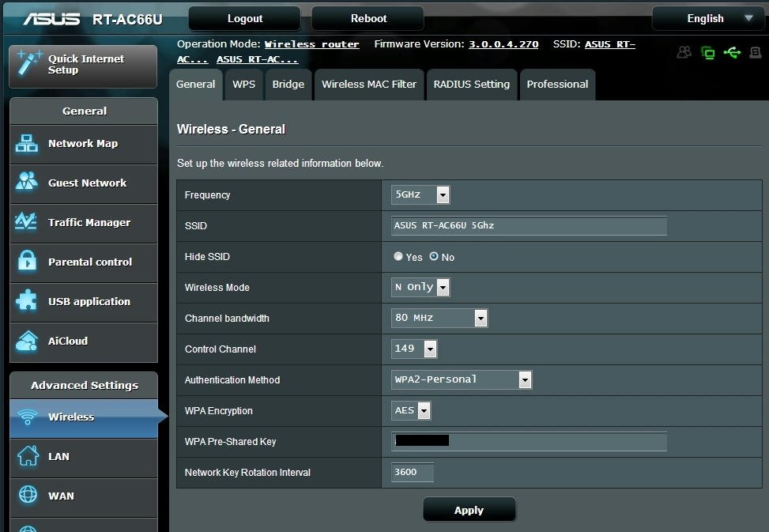The width and height of the screenshot is (769, 532).
Task: Click the USB application puzzle icon
Action: click(27, 300)
